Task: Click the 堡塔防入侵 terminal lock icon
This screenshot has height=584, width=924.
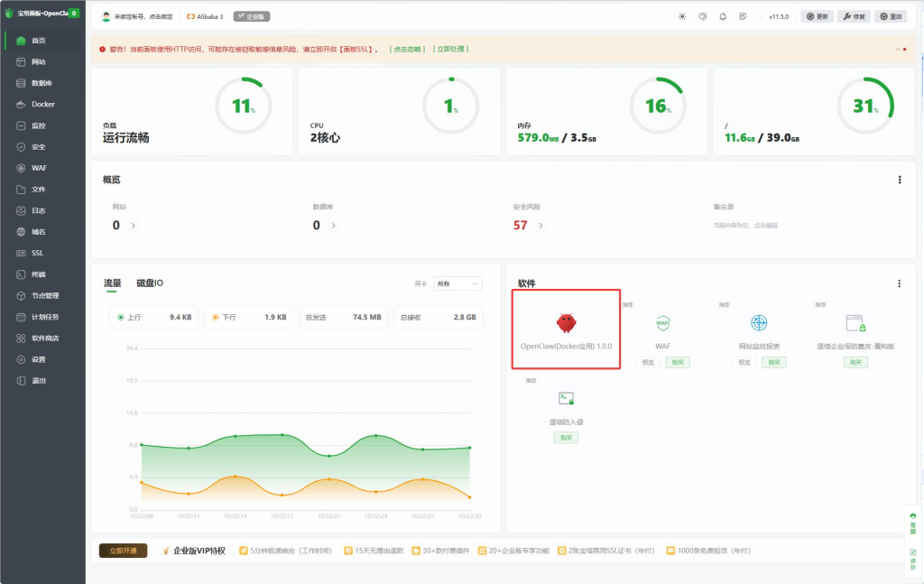Action: click(x=566, y=398)
